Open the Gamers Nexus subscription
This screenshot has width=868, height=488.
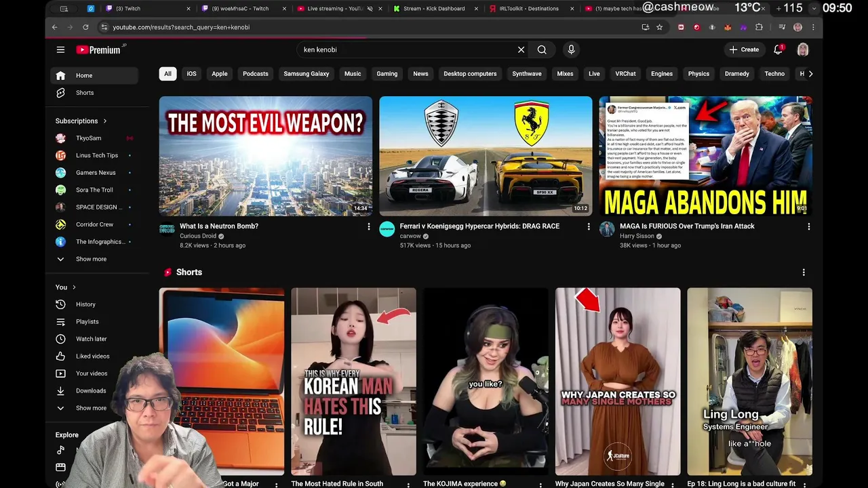pyautogui.click(x=94, y=173)
